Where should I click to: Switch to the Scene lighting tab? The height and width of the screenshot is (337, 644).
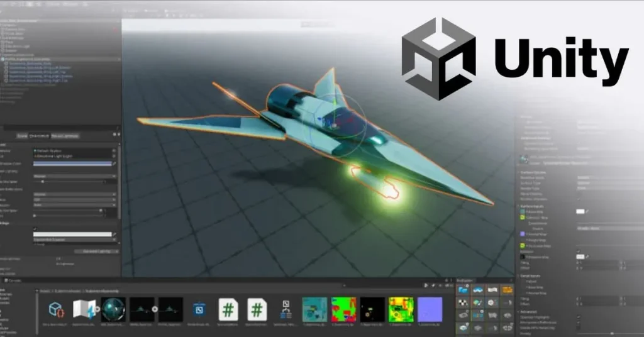click(22, 136)
